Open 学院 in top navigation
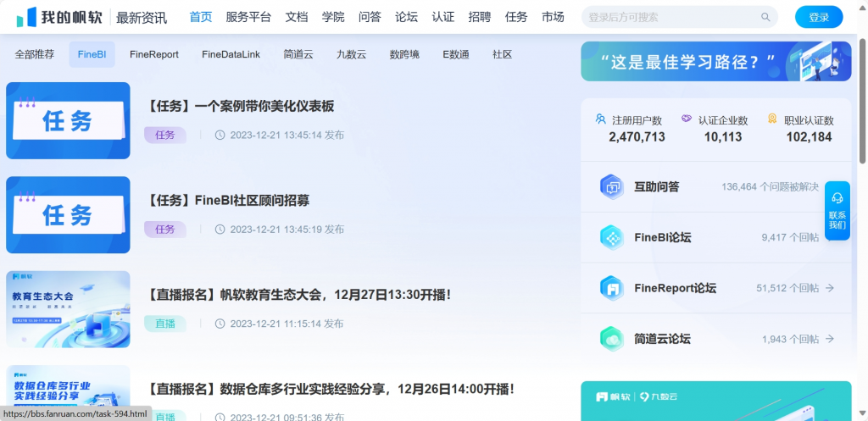 coord(333,17)
